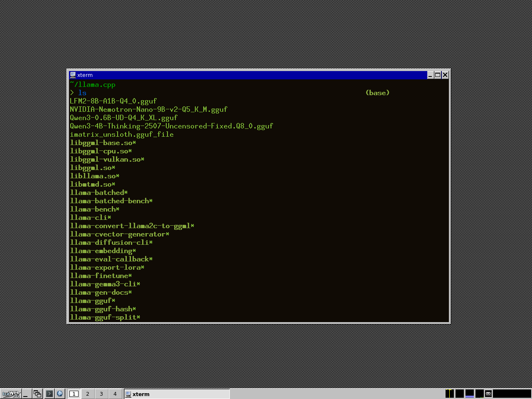Click the network monitor with blue bar

469,393
